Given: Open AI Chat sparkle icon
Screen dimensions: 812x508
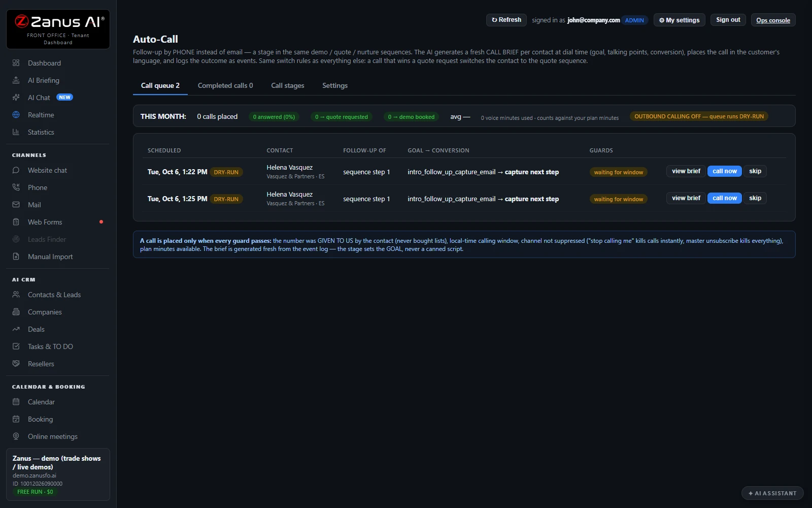Looking at the screenshot, I should (16, 98).
